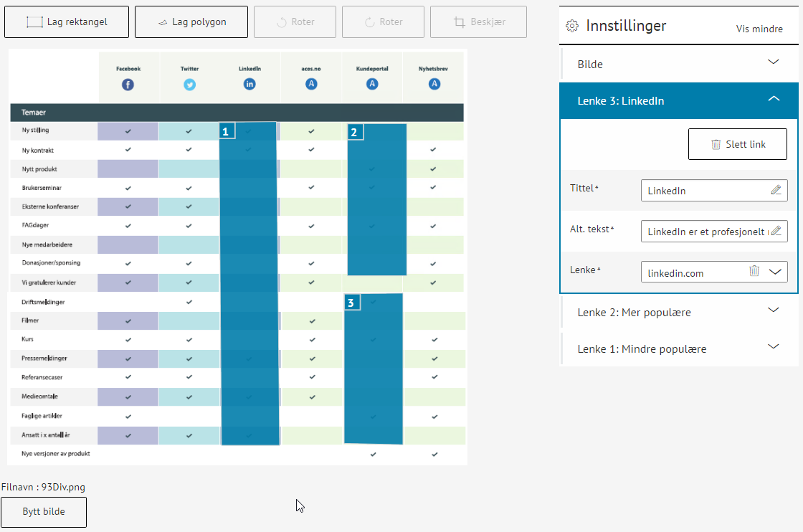Click into the Tittel input field

point(703,191)
